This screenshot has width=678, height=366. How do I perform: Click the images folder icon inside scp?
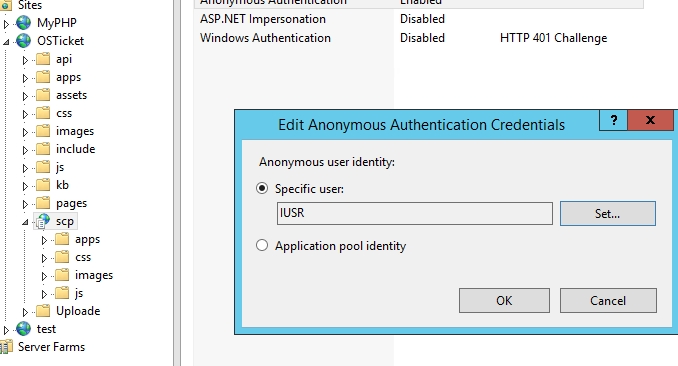(62, 275)
